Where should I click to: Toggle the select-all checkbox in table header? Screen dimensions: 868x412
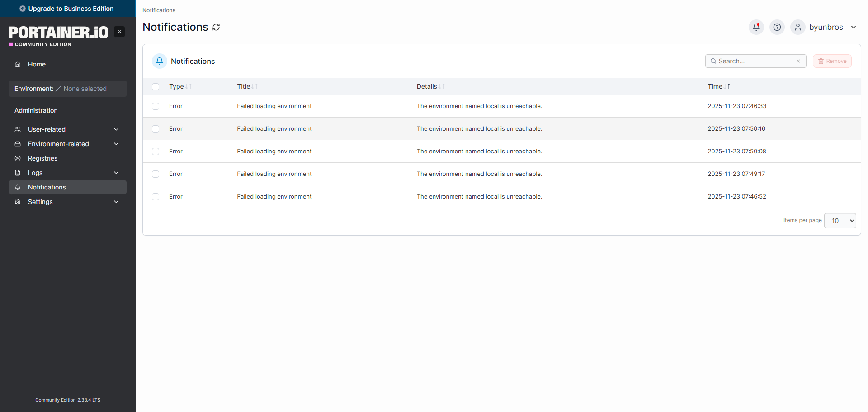(x=156, y=87)
